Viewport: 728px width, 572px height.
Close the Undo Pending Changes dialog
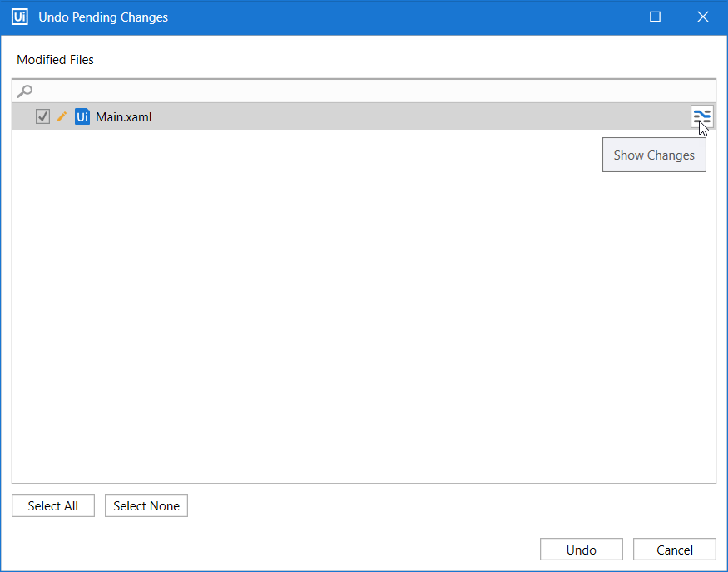[x=703, y=17]
